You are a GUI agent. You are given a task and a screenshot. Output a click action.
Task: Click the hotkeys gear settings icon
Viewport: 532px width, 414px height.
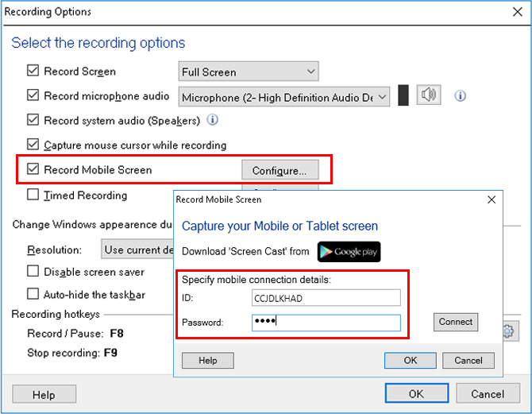508,331
